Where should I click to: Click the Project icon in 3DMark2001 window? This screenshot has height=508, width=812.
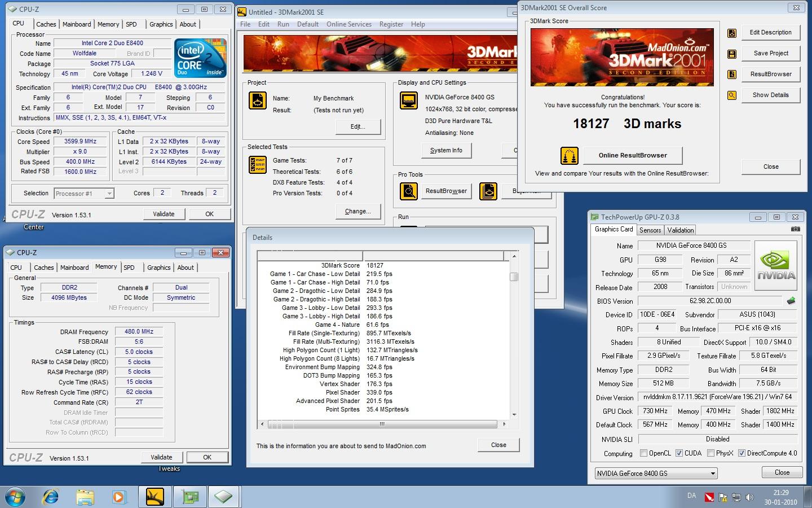click(x=258, y=100)
